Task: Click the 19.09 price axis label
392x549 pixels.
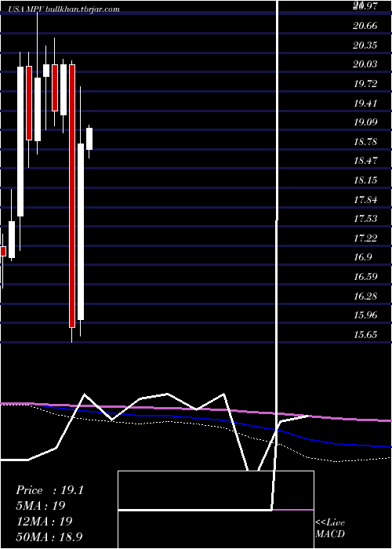Action: (x=365, y=122)
